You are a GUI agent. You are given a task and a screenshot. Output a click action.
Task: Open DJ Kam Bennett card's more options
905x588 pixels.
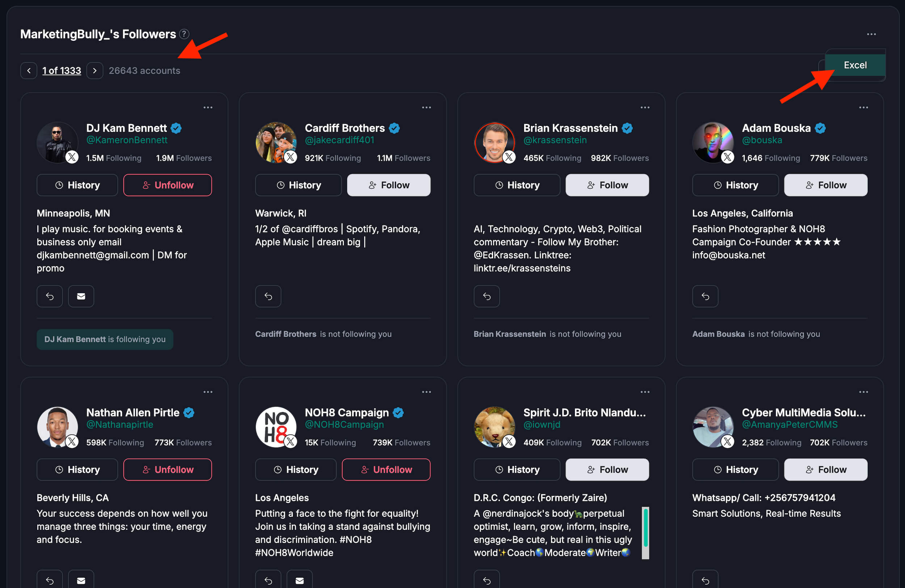208,107
